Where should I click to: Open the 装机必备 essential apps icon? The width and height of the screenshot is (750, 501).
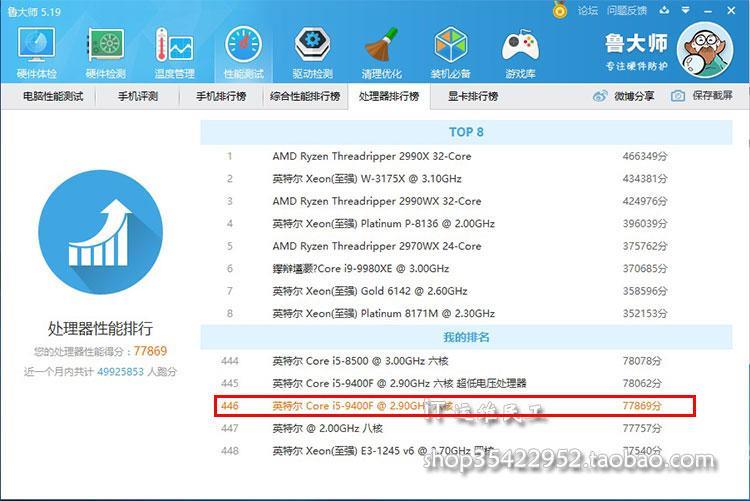coord(451,50)
